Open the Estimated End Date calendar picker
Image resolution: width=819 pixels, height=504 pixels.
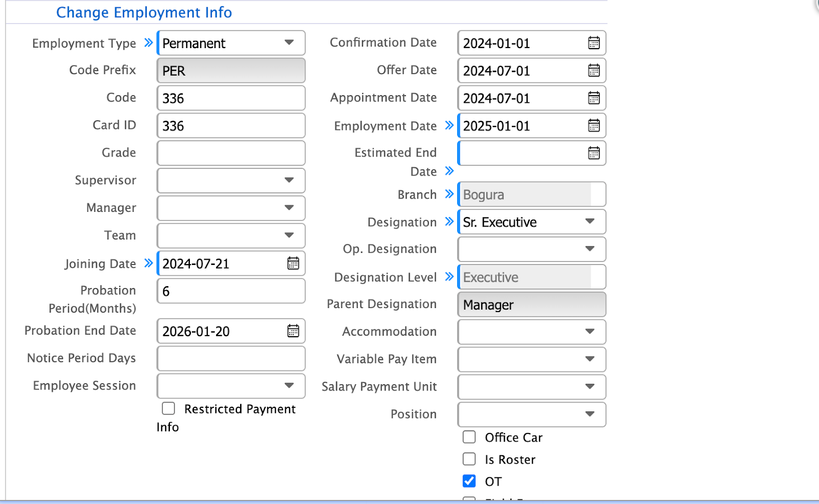593,153
